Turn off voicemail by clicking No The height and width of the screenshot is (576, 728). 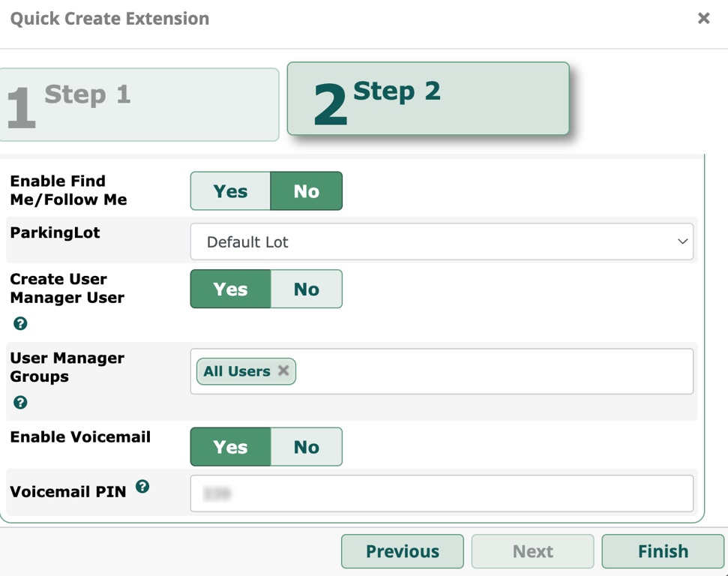(x=306, y=446)
